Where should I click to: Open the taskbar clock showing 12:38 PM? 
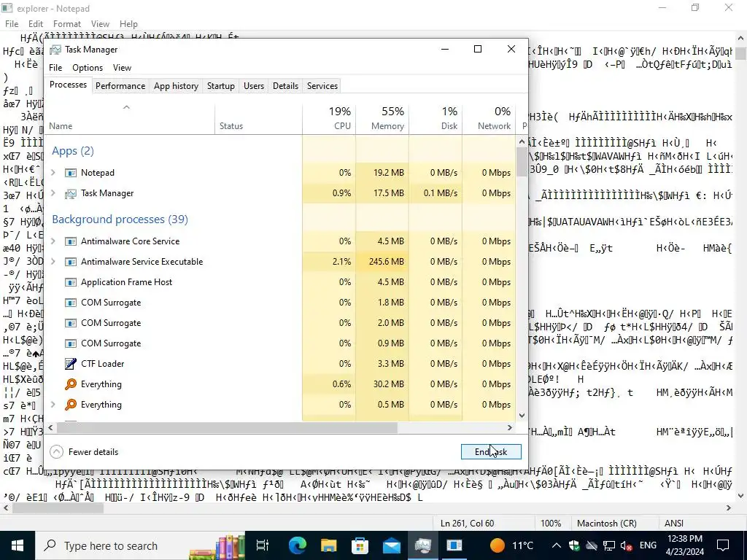tap(684, 545)
